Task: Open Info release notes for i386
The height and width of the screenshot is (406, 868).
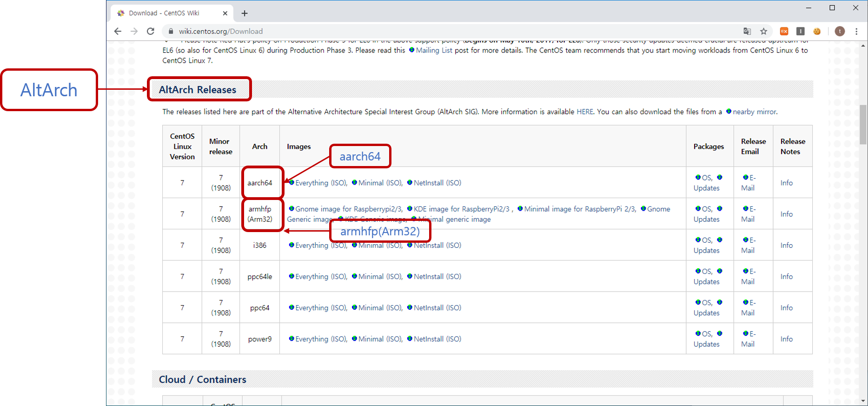Action: 787,245
